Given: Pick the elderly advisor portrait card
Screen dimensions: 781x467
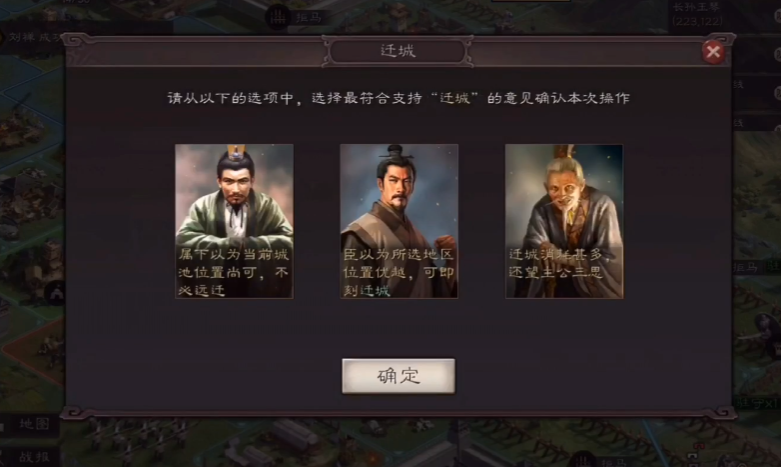Looking at the screenshot, I should coord(564,222).
